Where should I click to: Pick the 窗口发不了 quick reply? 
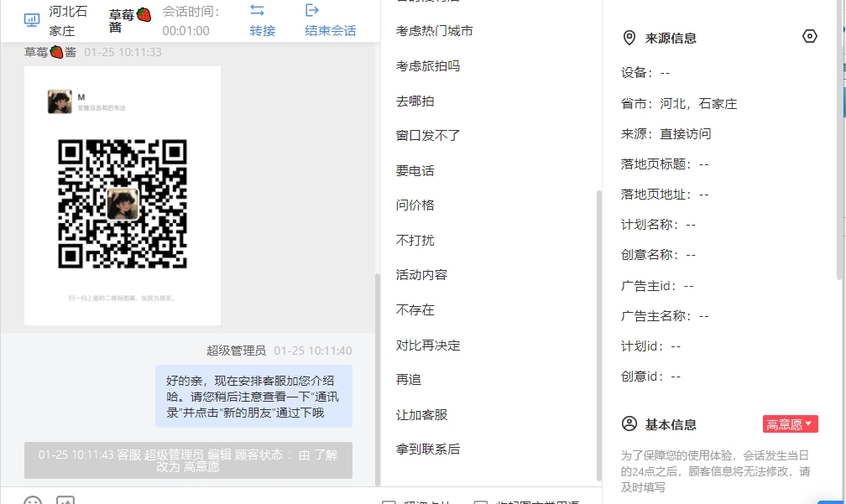[428, 136]
